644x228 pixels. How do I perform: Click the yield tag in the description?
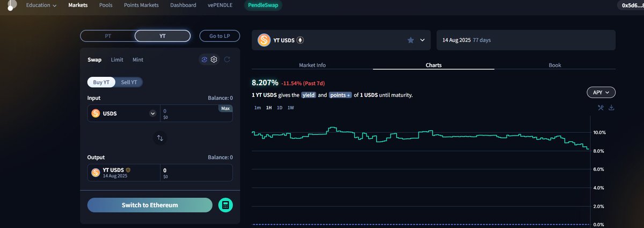[308, 95]
